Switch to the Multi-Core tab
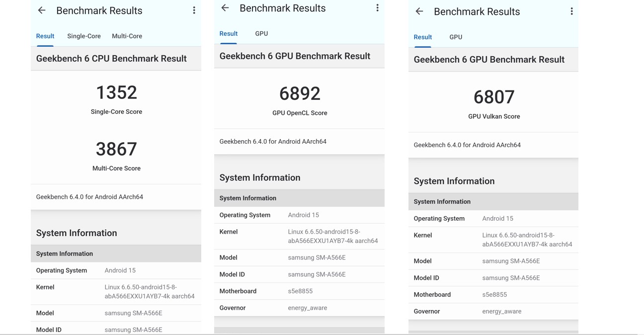The height and width of the screenshot is (335, 644). 127,36
